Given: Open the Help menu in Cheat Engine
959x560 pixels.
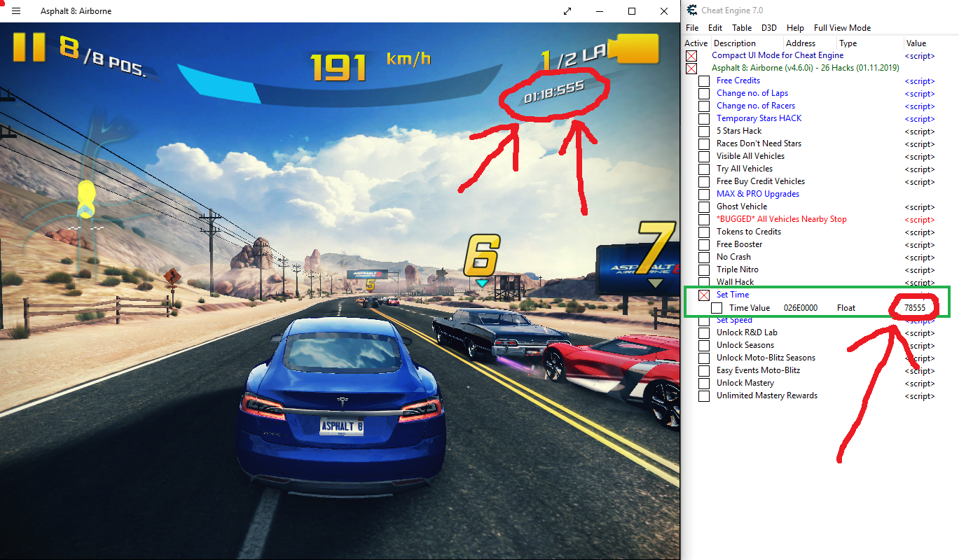Looking at the screenshot, I should 795,28.
